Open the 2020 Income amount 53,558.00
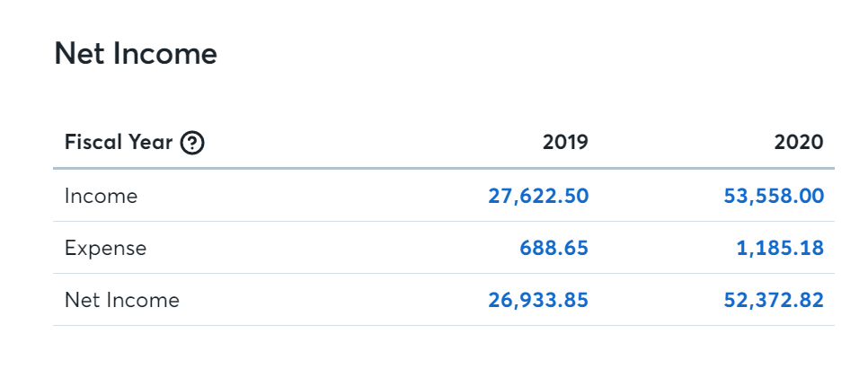 [x=774, y=196]
